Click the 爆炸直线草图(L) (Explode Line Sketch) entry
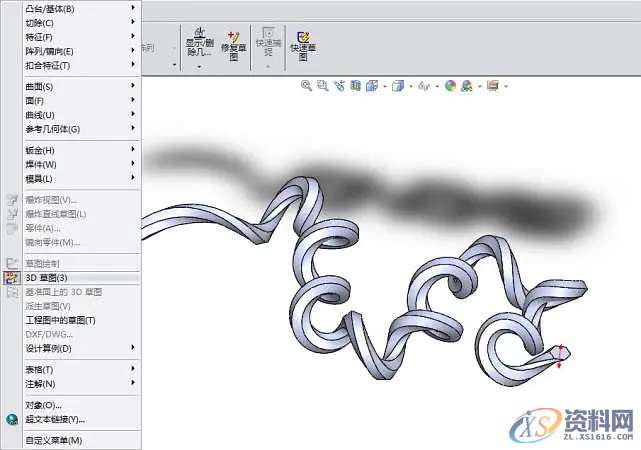Image resolution: width=641 pixels, height=450 pixels. coord(81,214)
